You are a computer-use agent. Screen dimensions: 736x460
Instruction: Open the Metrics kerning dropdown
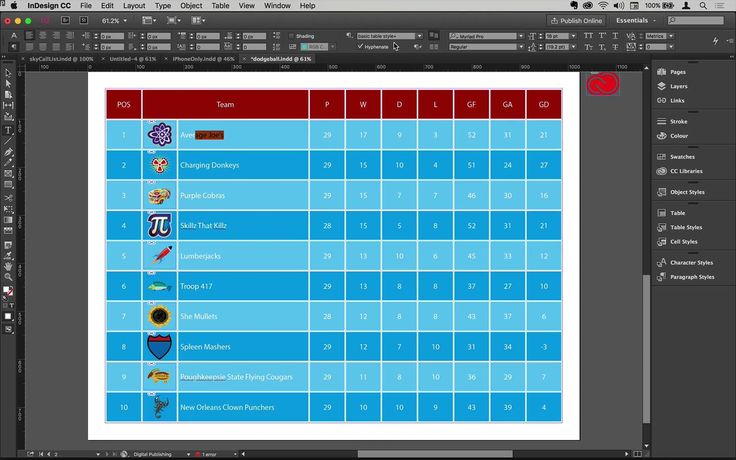click(671, 36)
